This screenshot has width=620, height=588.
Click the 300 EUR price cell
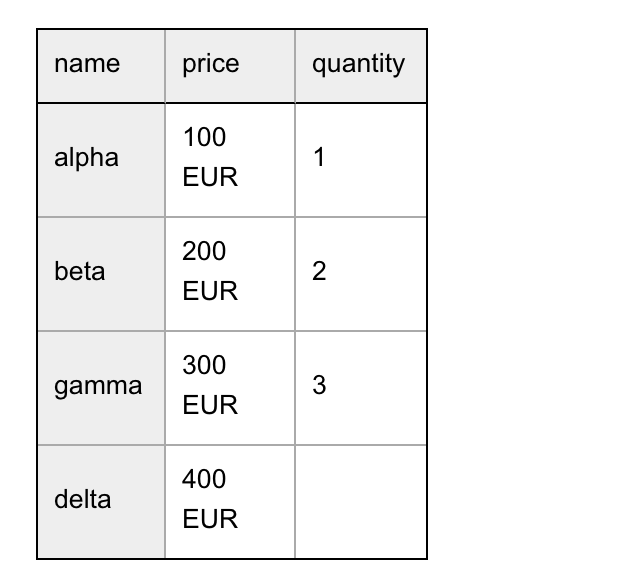coord(230,388)
